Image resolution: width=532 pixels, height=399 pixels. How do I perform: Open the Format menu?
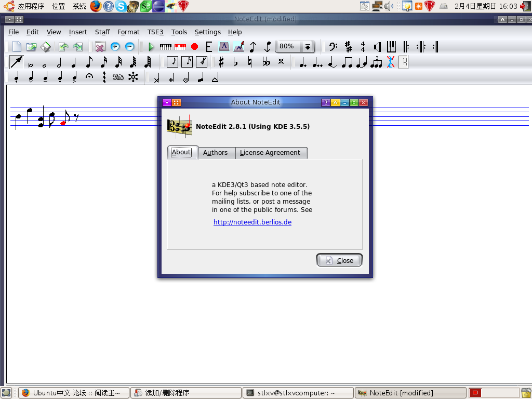[x=128, y=32]
